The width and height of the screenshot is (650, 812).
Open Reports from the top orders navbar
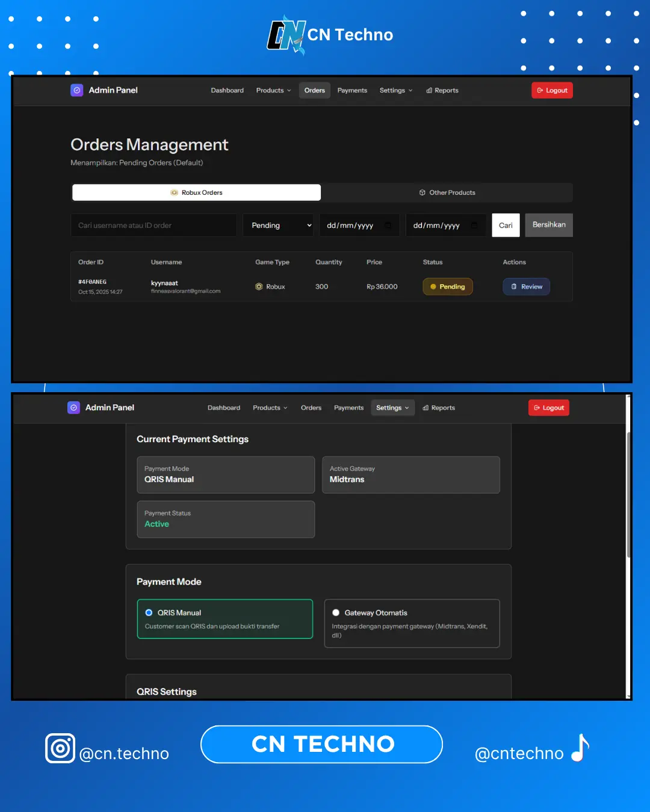(x=442, y=90)
